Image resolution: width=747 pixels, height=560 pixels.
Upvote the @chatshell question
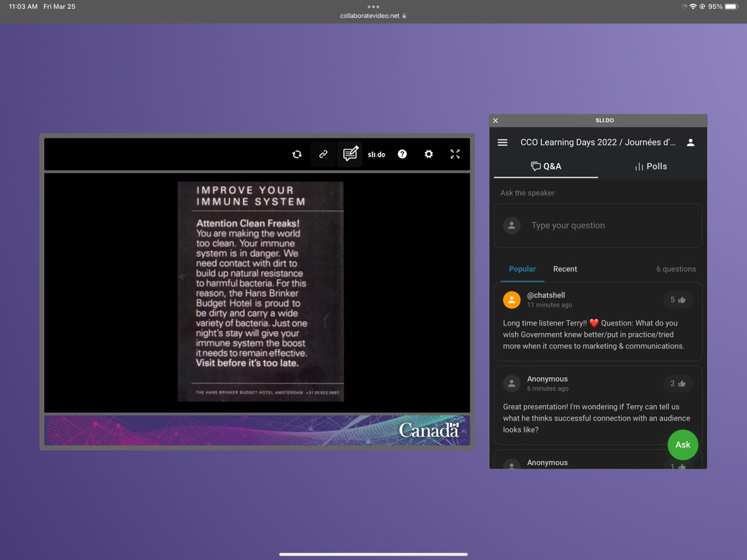tap(678, 300)
